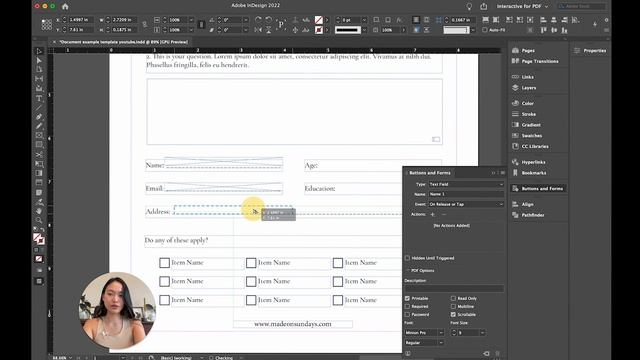Select the Rectangle tool
This screenshot has height=360, width=640.
point(39,145)
